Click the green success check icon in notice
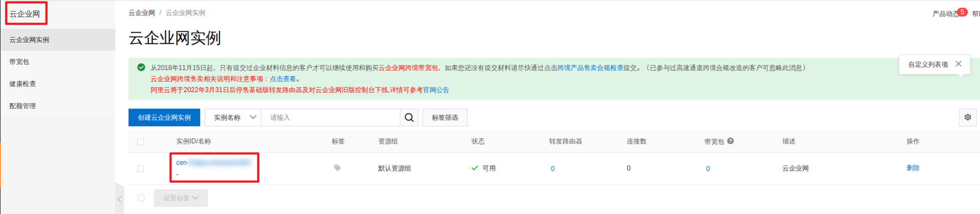 pyautogui.click(x=141, y=67)
